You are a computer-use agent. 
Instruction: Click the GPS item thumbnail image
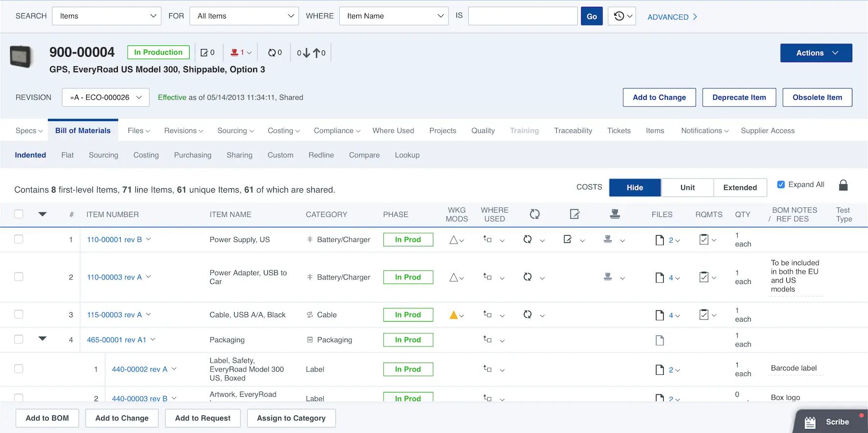tap(21, 57)
